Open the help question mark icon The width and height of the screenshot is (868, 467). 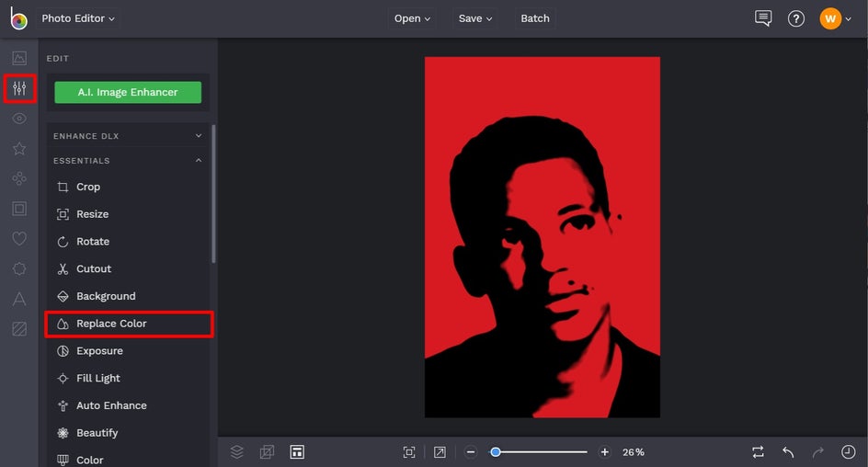[796, 18]
